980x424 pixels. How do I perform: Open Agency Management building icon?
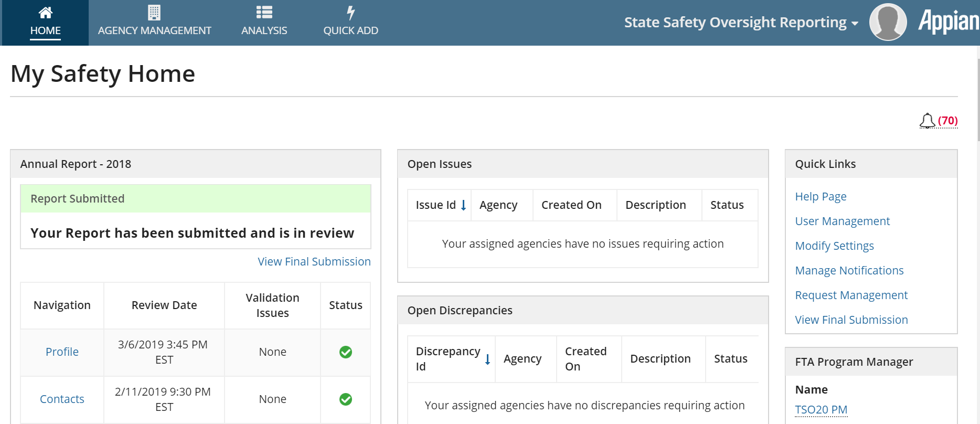coord(154,12)
